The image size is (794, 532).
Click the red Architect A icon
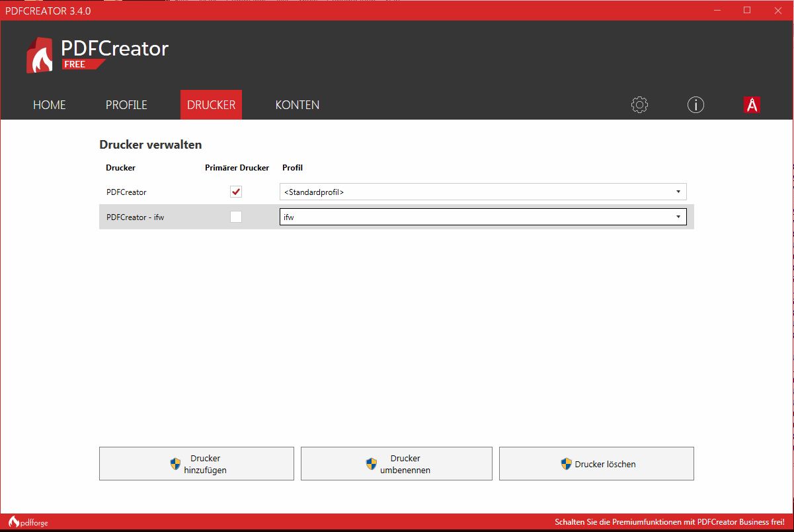click(752, 104)
